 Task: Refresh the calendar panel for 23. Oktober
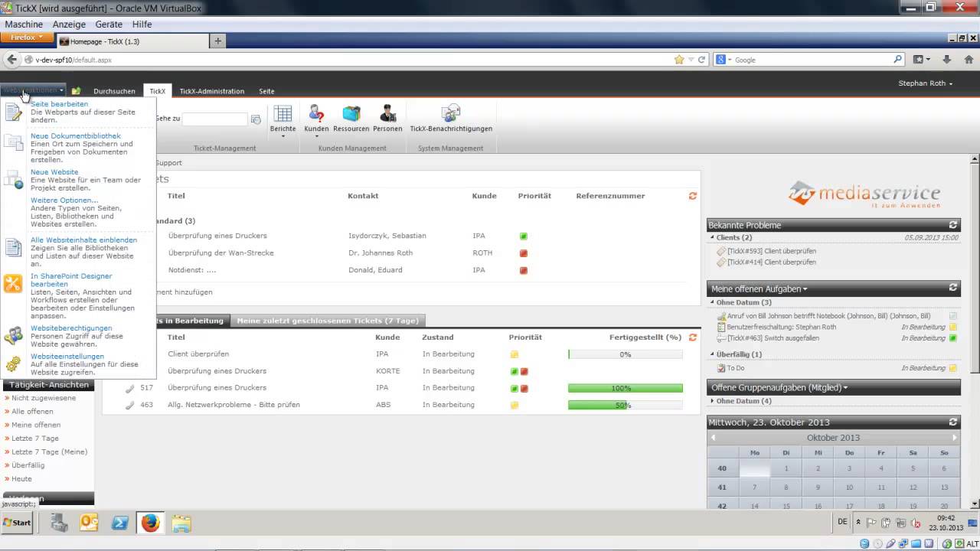(x=953, y=422)
